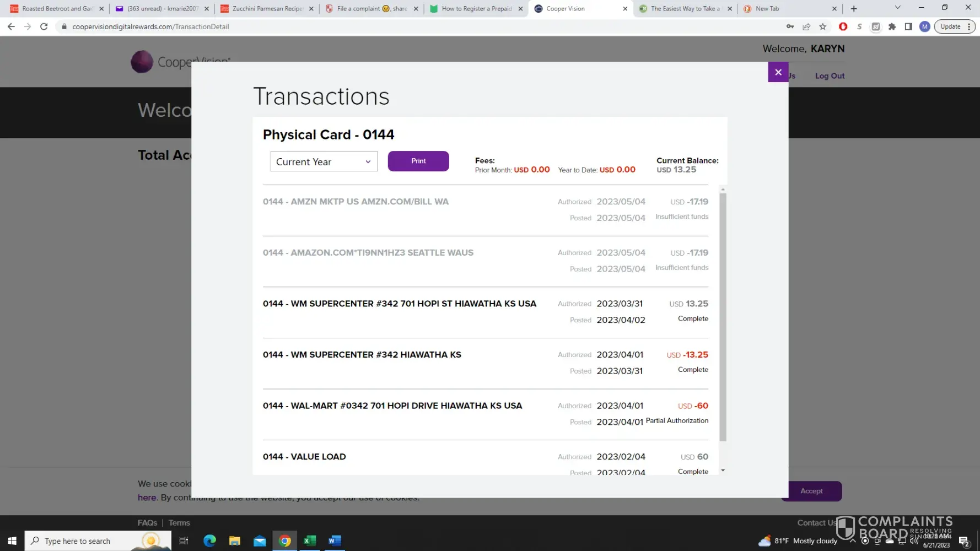Click the Chrome icon in the taskbar
Image resolution: width=980 pixels, height=551 pixels.
(x=285, y=541)
